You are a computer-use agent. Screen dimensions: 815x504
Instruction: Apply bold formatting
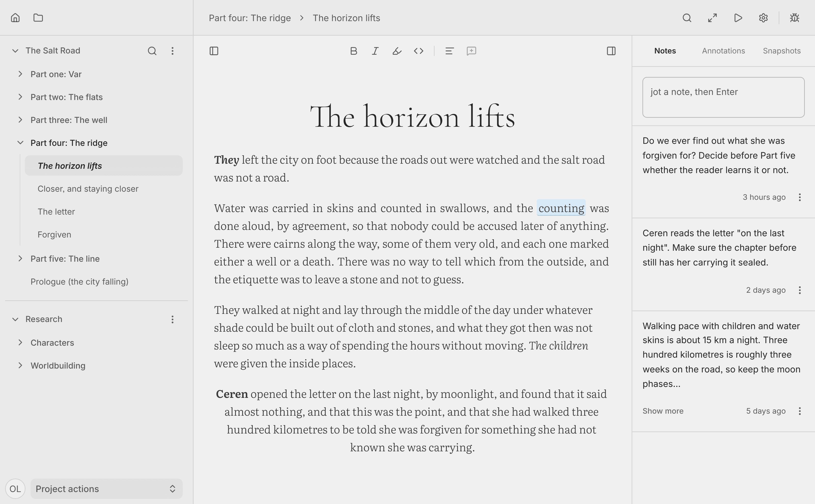[354, 51]
